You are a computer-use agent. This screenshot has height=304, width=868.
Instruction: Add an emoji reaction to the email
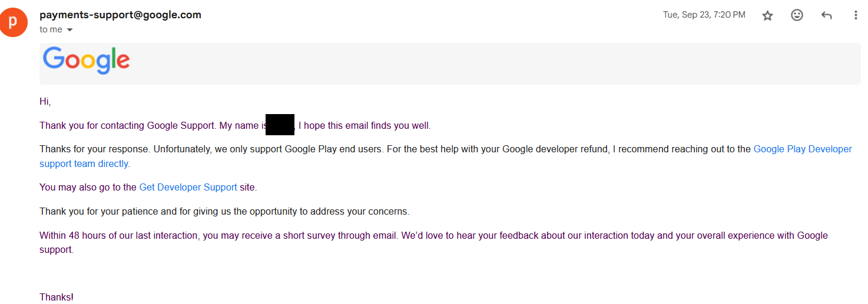(797, 15)
